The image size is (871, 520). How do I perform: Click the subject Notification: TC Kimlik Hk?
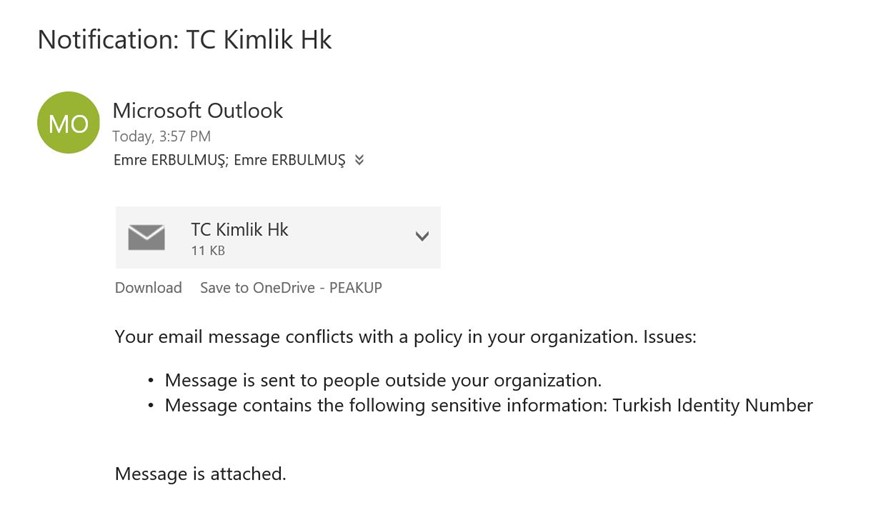click(x=184, y=40)
